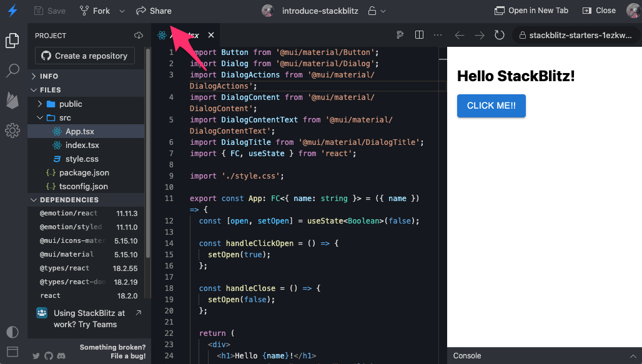
Task: Open the Project files panel icon
Action: click(12, 39)
